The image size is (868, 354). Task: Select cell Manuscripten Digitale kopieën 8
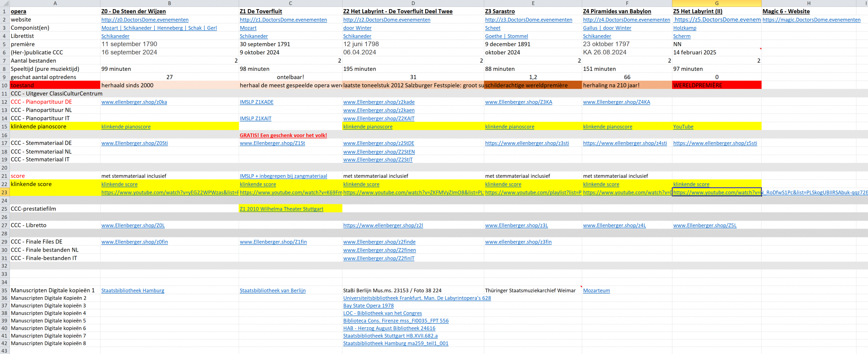pos(55,343)
